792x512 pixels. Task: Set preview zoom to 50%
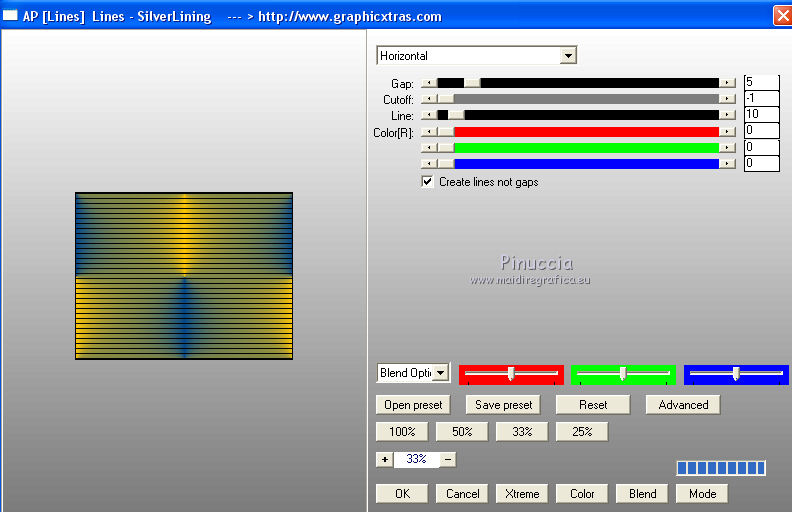click(462, 432)
